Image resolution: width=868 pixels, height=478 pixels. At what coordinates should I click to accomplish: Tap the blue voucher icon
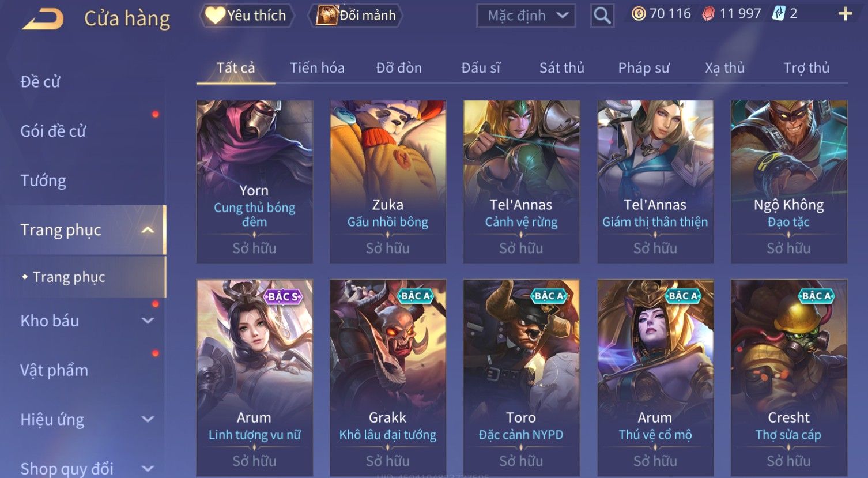click(778, 14)
